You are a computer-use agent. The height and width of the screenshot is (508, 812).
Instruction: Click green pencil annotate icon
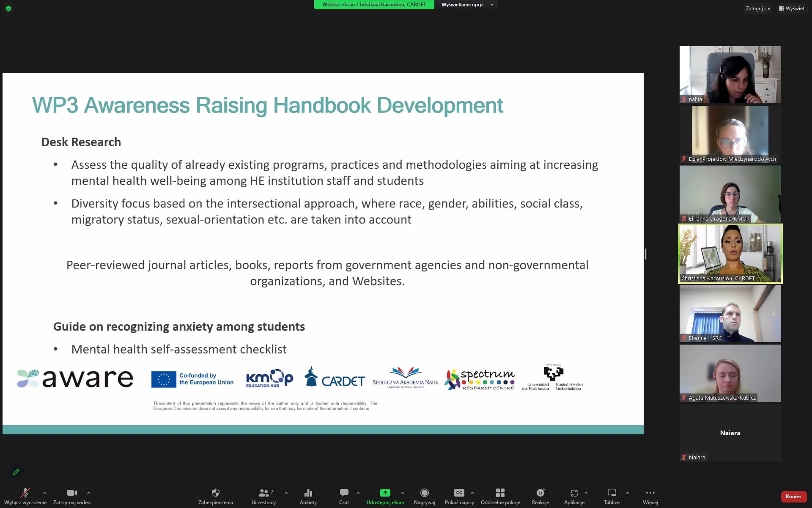click(16, 472)
